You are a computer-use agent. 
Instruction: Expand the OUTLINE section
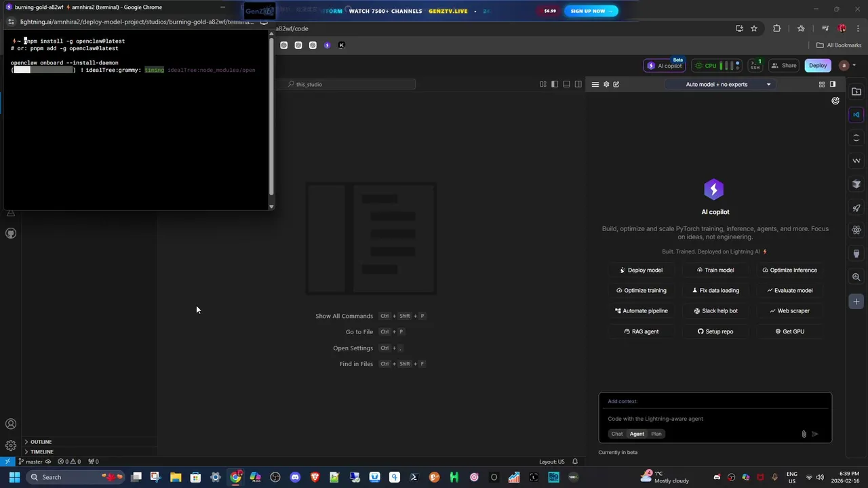(x=90, y=442)
